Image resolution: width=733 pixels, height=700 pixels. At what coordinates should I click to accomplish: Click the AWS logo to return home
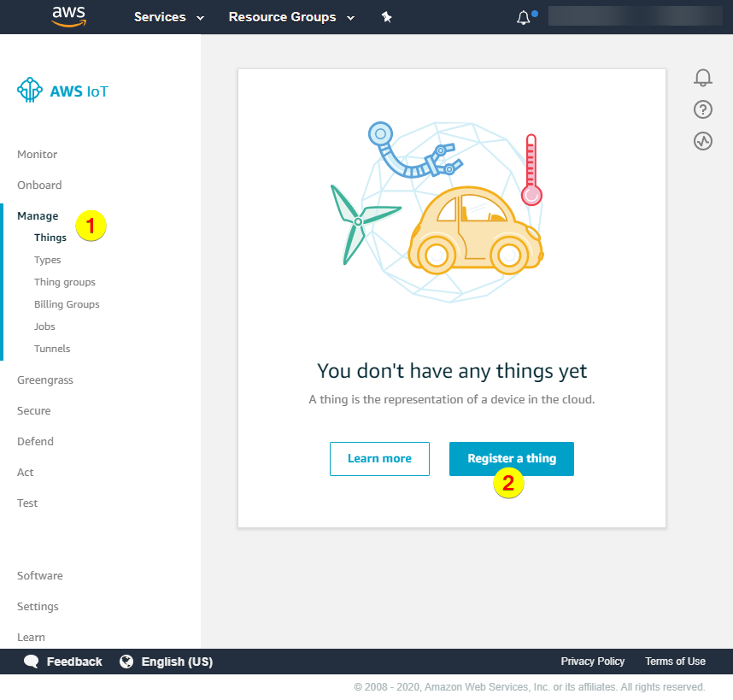(68, 16)
